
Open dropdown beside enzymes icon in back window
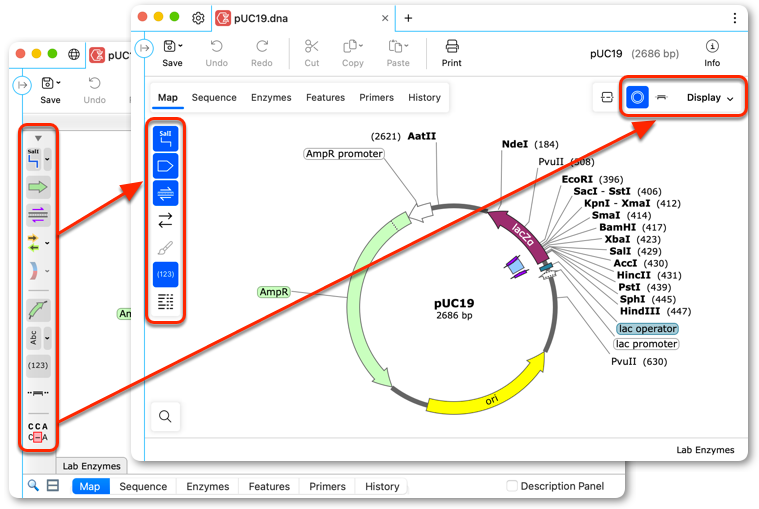[x=47, y=159]
